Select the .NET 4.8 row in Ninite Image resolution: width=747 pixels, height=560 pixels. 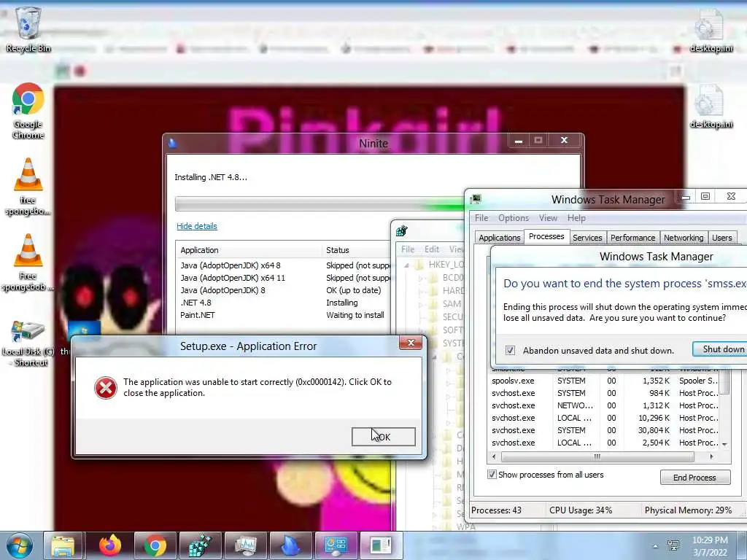(x=284, y=303)
